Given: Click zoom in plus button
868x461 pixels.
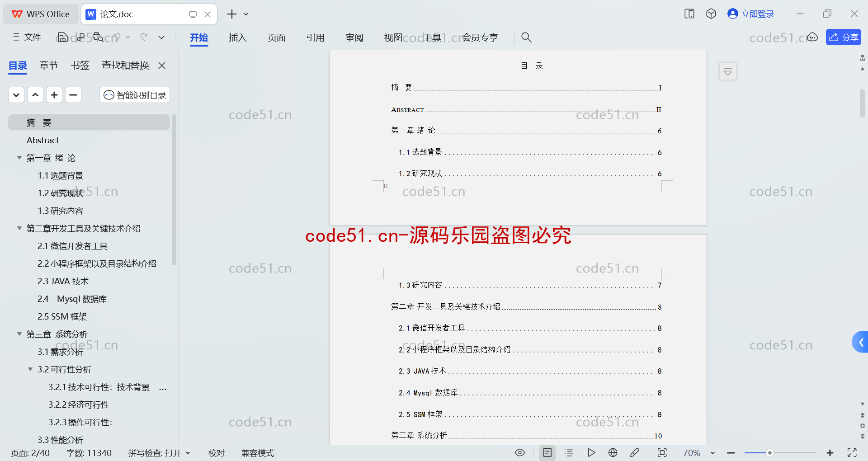Looking at the screenshot, I should coord(830,453).
